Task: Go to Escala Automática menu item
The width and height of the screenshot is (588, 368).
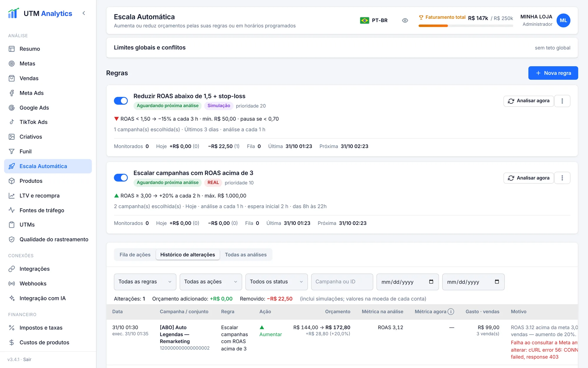Action: [x=48, y=166]
